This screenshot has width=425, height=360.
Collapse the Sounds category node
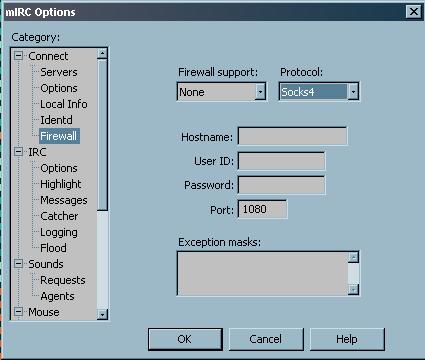[18, 264]
